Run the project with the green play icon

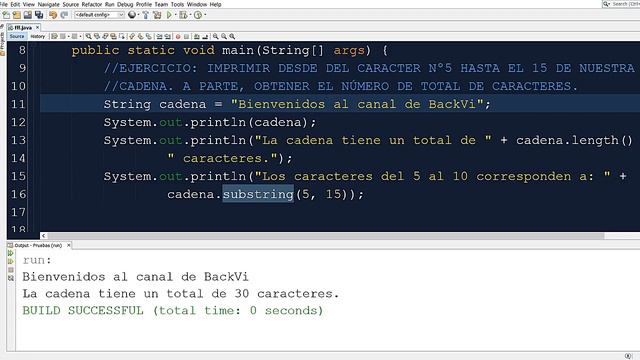click(169, 15)
